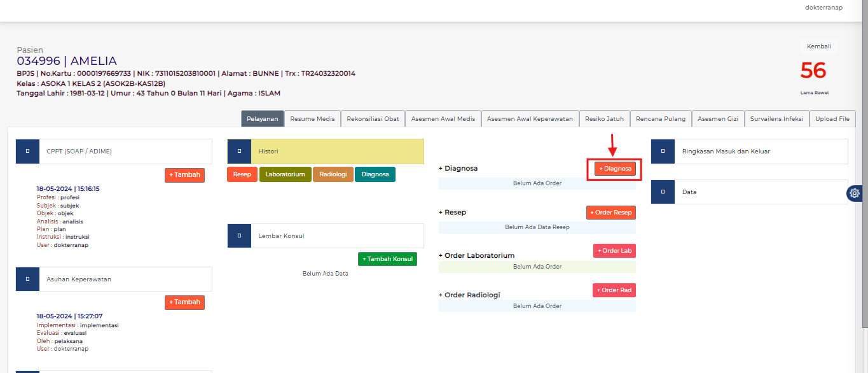
Task: Open the settings gear on right edge
Action: click(x=855, y=194)
